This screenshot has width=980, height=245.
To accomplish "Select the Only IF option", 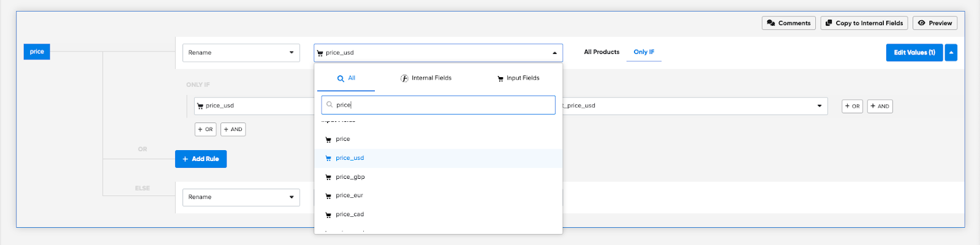I will click(x=644, y=52).
